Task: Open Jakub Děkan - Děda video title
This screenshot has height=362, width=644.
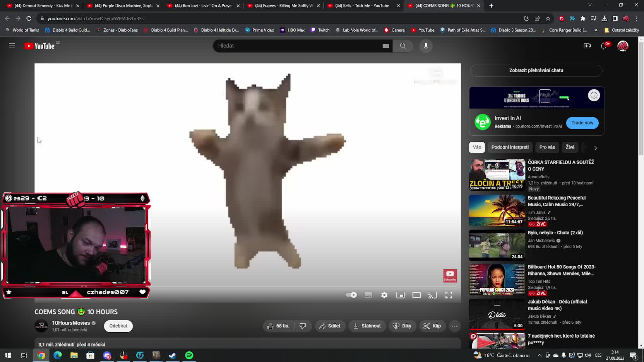Action: [x=557, y=305]
